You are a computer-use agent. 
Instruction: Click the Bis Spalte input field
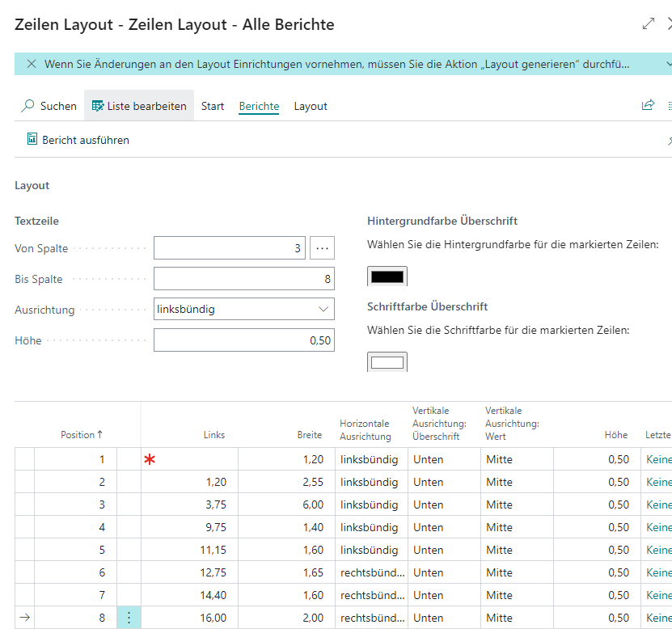tap(243, 279)
